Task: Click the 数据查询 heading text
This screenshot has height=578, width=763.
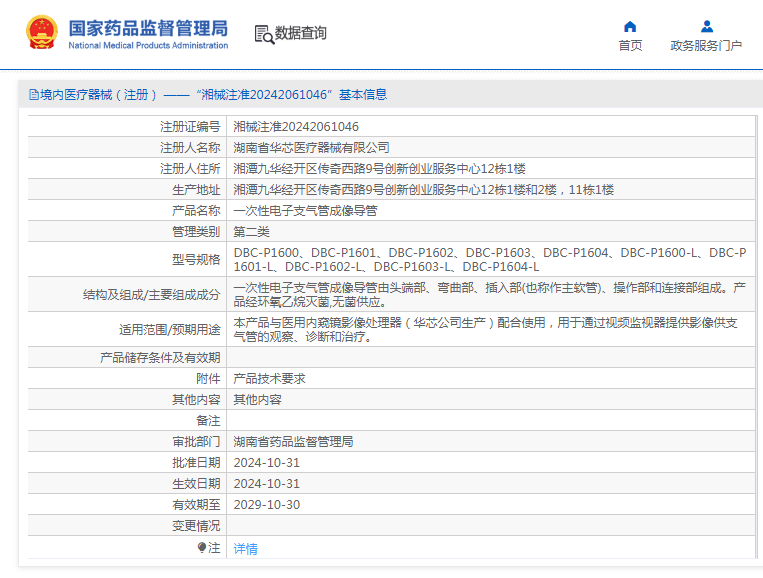Action: click(301, 33)
